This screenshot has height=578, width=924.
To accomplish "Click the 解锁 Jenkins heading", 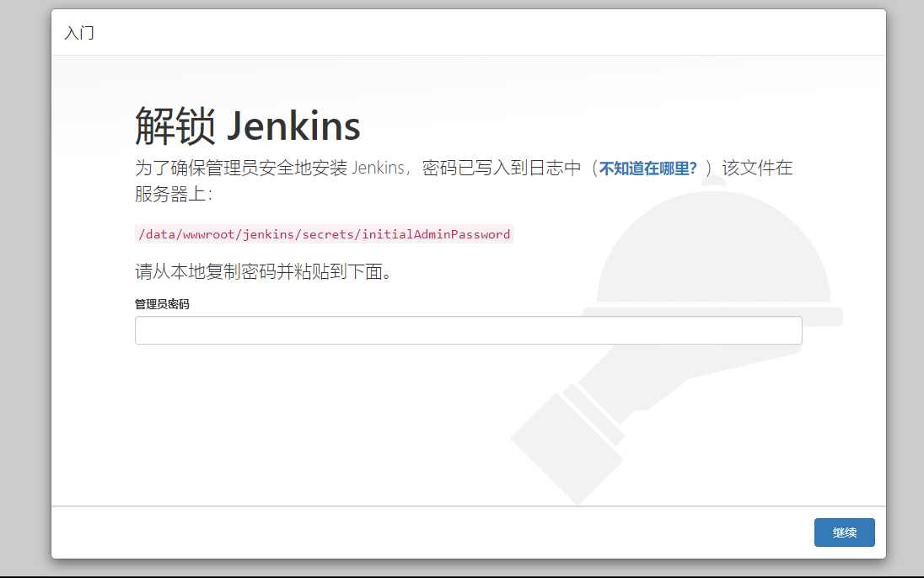I will click(x=248, y=126).
